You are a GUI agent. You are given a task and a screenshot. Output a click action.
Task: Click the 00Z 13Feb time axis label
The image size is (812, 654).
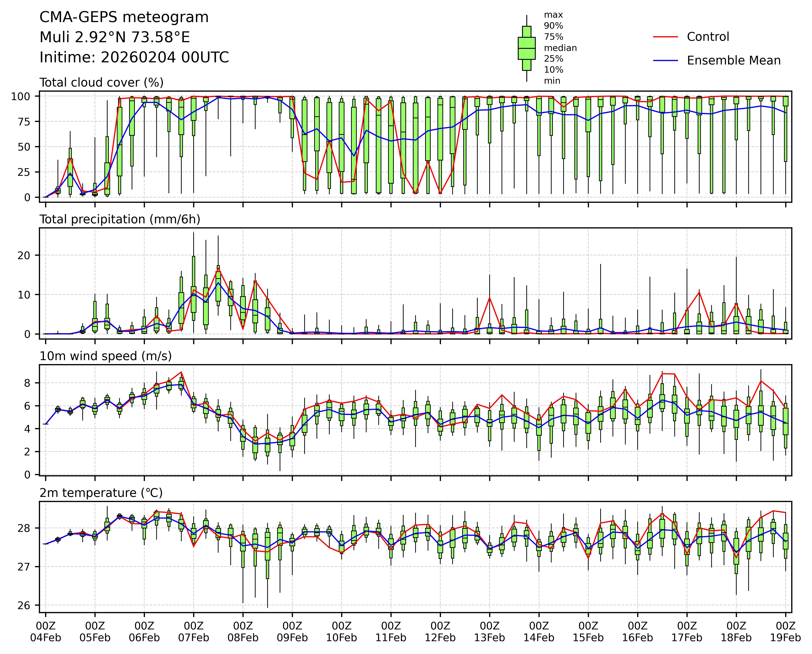coord(489,632)
